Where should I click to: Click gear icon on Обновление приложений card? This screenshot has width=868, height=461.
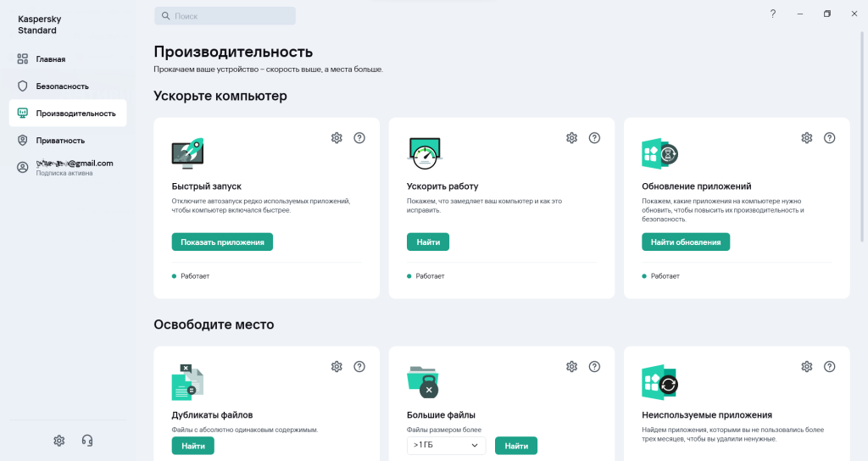[807, 138]
